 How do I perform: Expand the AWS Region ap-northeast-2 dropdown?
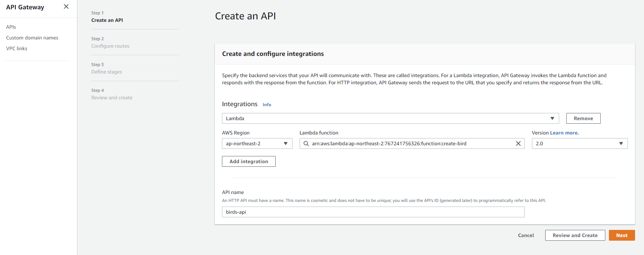click(257, 143)
